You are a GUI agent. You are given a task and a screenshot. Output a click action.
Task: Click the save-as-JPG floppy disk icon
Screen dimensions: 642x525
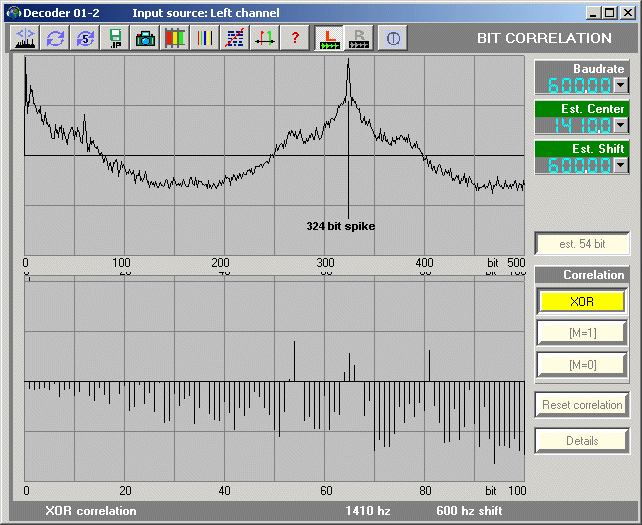pyautogui.click(x=115, y=38)
